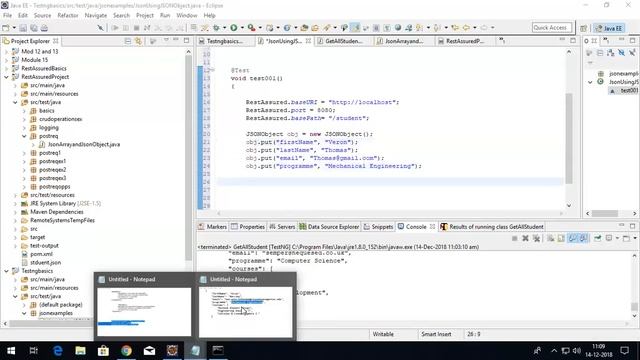This screenshot has height=360, width=640.
Task: Click the Remove Launch X icon in Console
Action: pos(525,238)
